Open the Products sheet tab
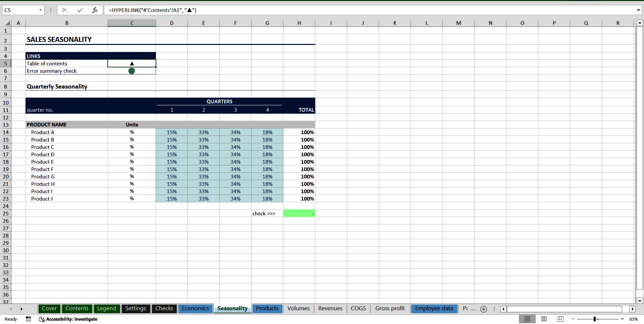This screenshot has height=324, width=644. pyautogui.click(x=267, y=309)
